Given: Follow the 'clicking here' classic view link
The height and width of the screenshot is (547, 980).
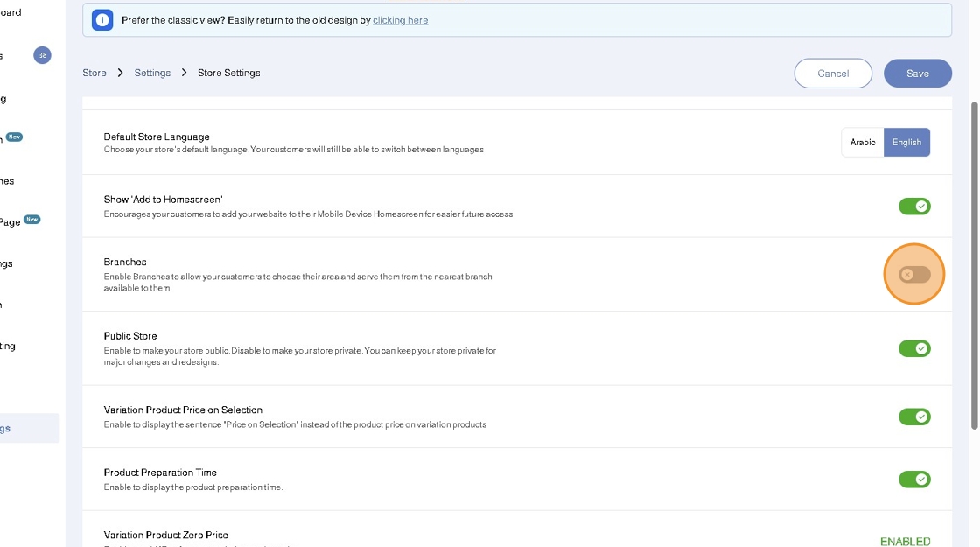Looking at the screenshot, I should [400, 20].
